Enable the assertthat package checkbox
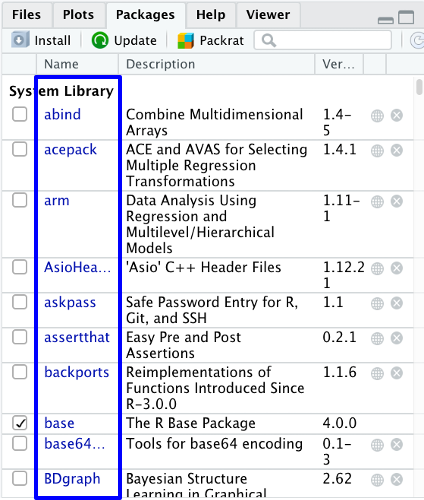Viewport: 424px width, 500px height. click(x=20, y=337)
